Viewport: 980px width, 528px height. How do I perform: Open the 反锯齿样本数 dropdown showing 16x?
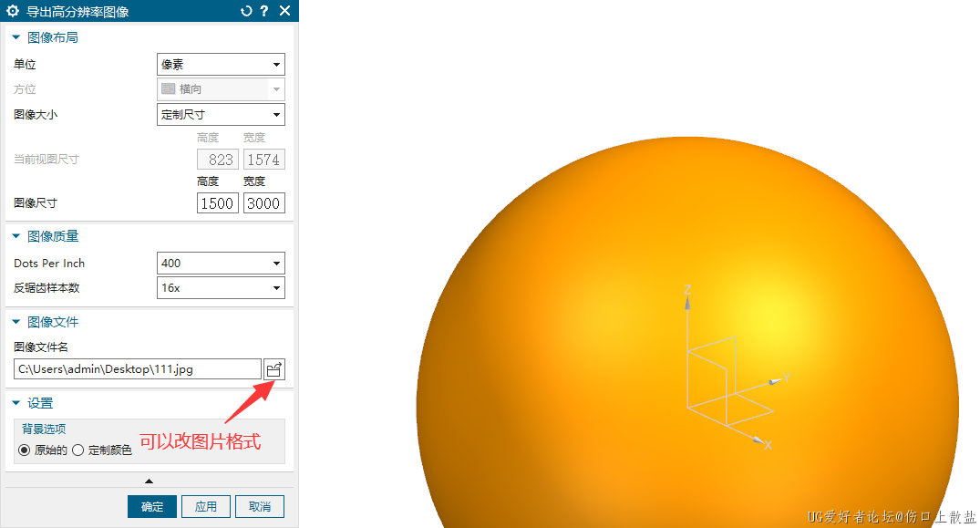(x=221, y=288)
